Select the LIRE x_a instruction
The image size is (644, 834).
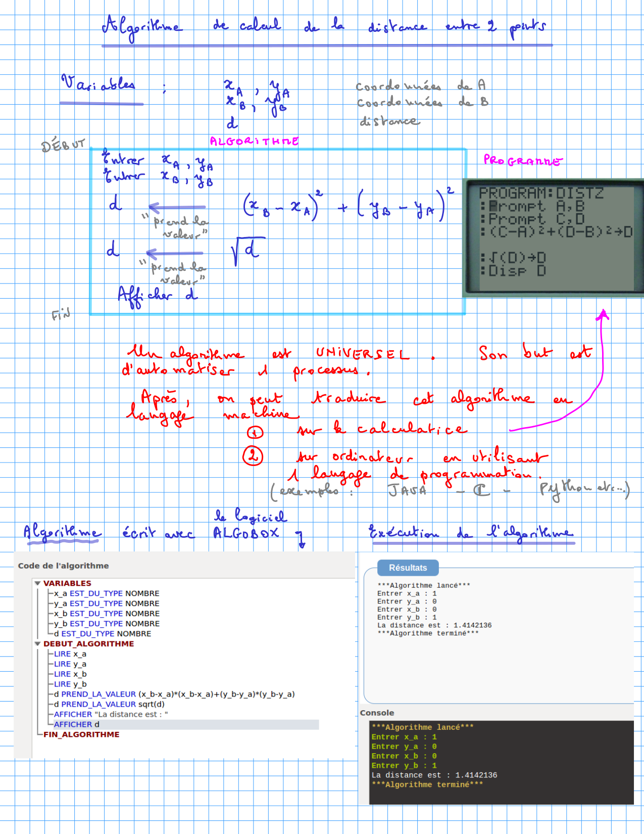[70, 654]
